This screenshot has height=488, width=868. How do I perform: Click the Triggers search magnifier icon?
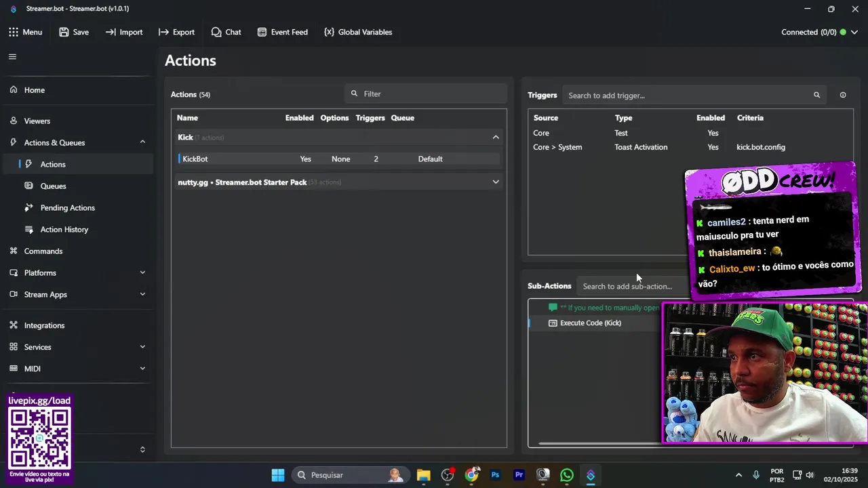tap(816, 95)
